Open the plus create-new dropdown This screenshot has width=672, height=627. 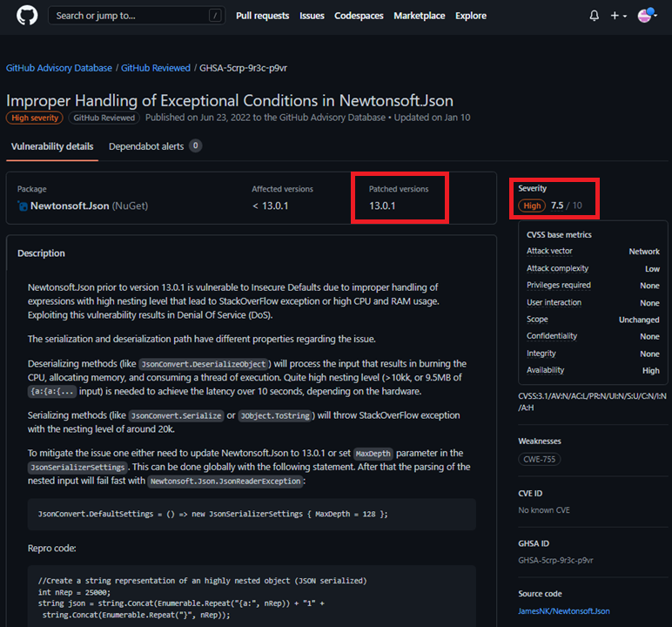point(618,16)
